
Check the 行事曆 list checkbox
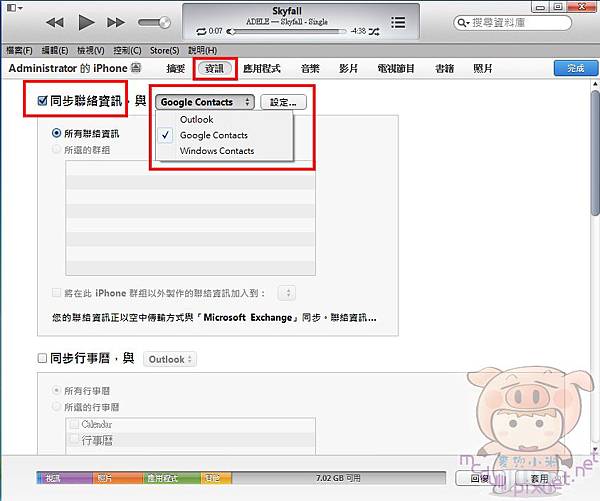pos(73,440)
